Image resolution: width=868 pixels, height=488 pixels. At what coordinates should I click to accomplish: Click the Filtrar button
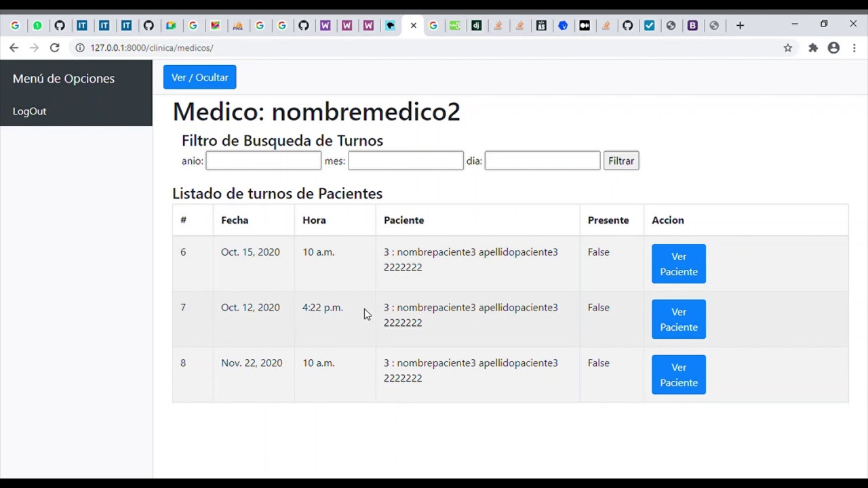pos(621,161)
